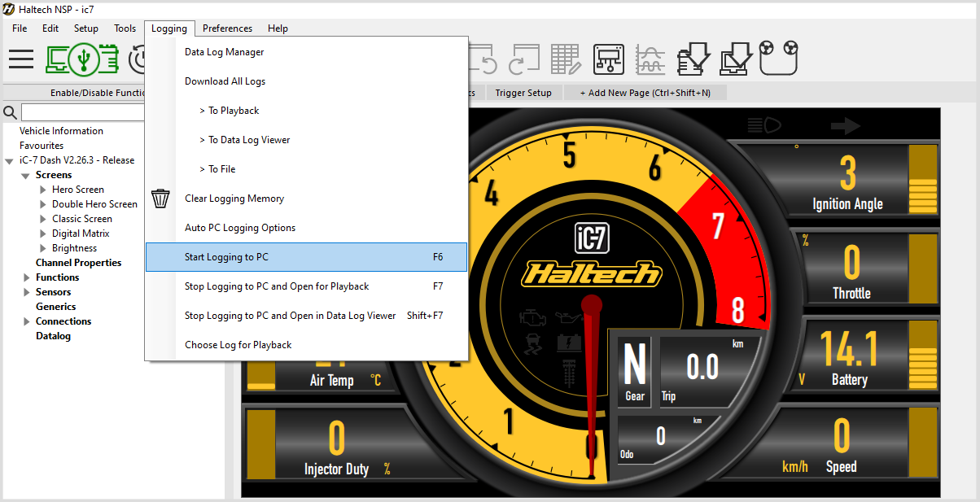The width and height of the screenshot is (980, 502).
Task: Click the waveform scope toolbar icon
Action: click(x=650, y=59)
